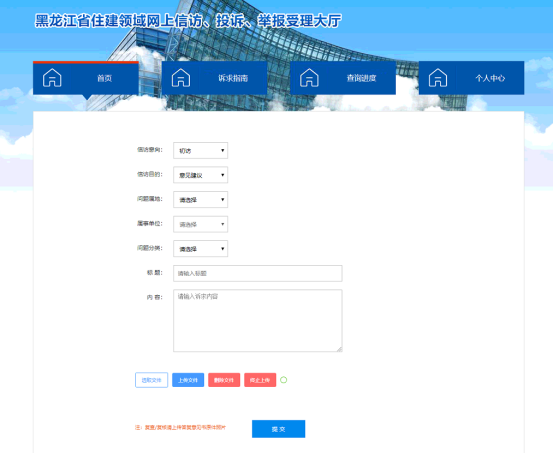Screen dimensions: 553x453
Task: Open the 诉求指南 navigation tab
Action: click(x=214, y=78)
